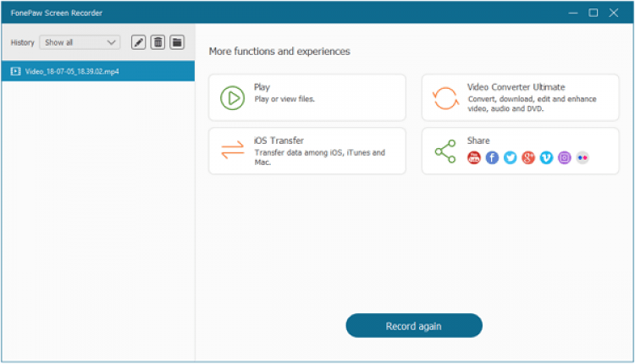The image size is (635, 364).
Task: Click the Twitter share icon
Action: [510, 157]
